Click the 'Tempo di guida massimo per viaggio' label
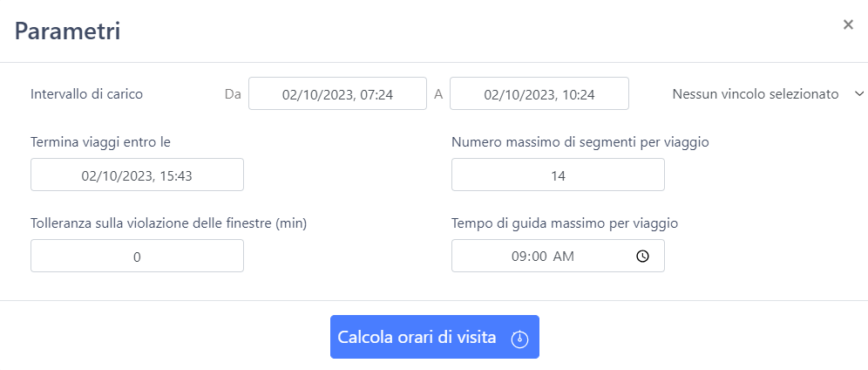Image resolution: width=868 pixels, height=370 pixels. point(566,223)
